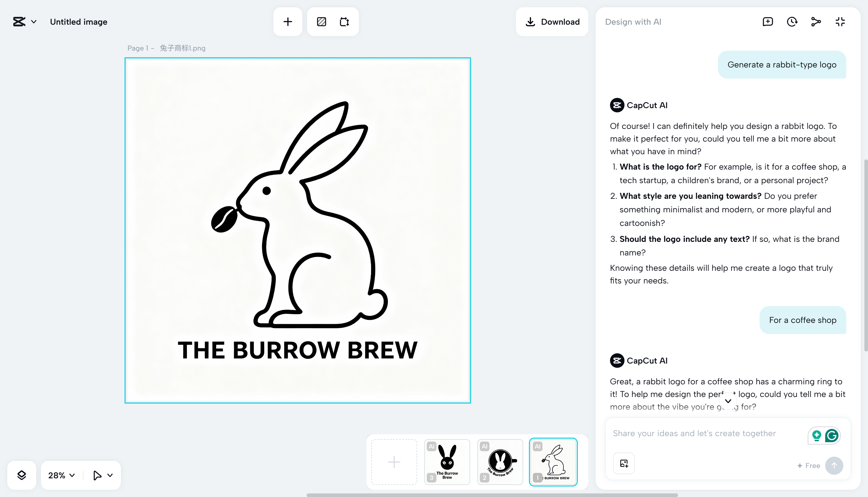This screenshot has width=868, height=497.
Task: Add a new element with the plus tool
Action: 288,21
